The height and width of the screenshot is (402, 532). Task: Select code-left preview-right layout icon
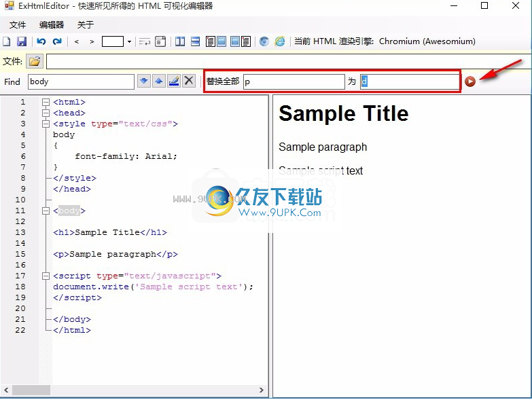coord(216,41)
